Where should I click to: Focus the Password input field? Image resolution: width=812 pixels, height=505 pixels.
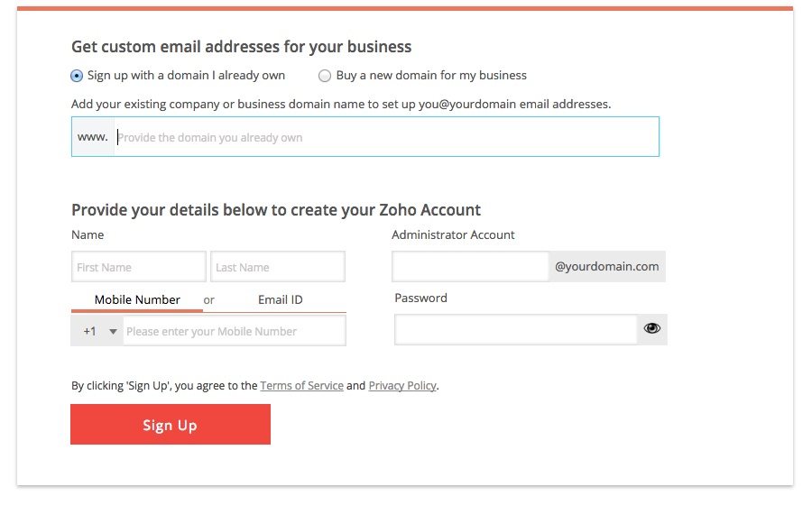point(516,329)
